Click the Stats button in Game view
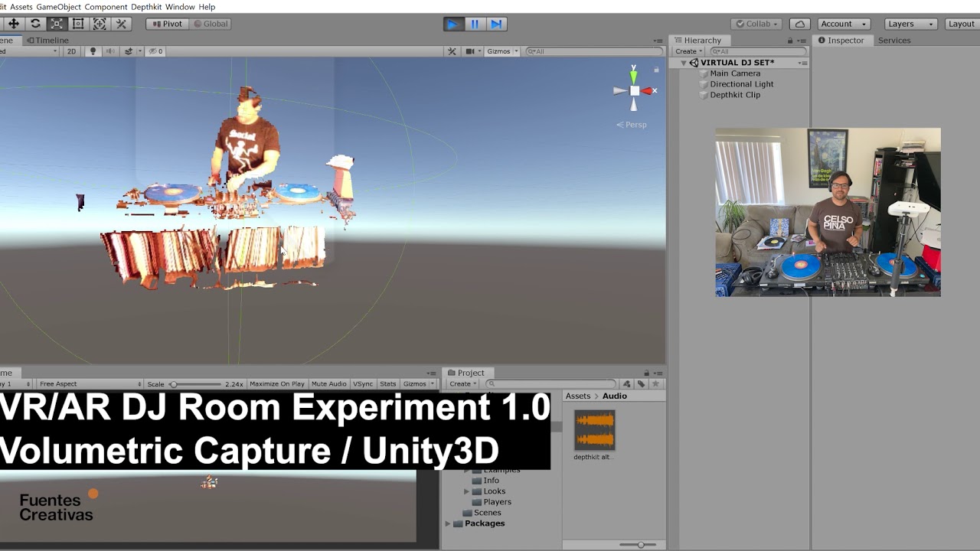 (x=387, y=383)
